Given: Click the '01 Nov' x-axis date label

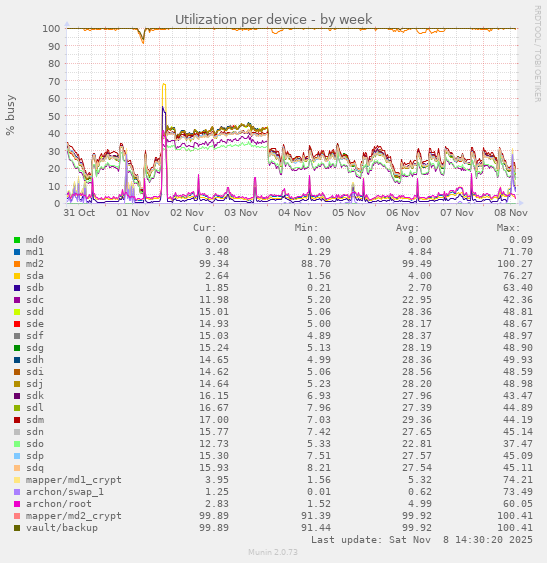Looking at the screenshot, I should coord(133,213).
